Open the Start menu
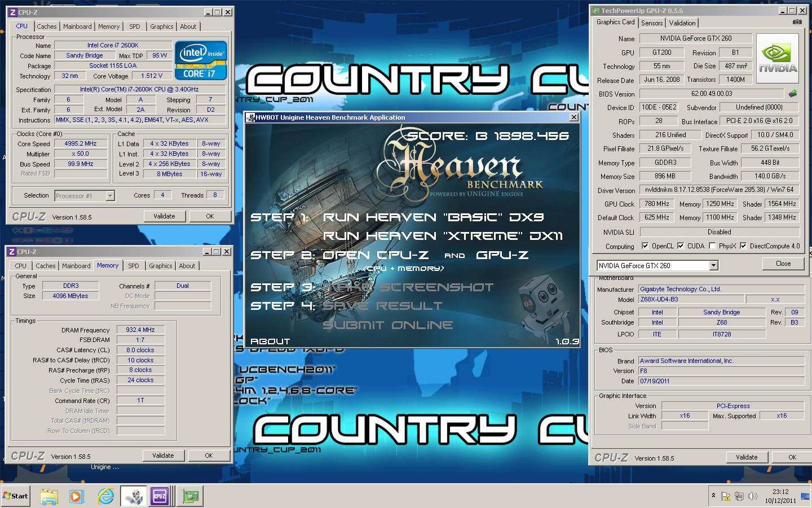This screenshot has width=812, height=508. (x=15, y=496)
